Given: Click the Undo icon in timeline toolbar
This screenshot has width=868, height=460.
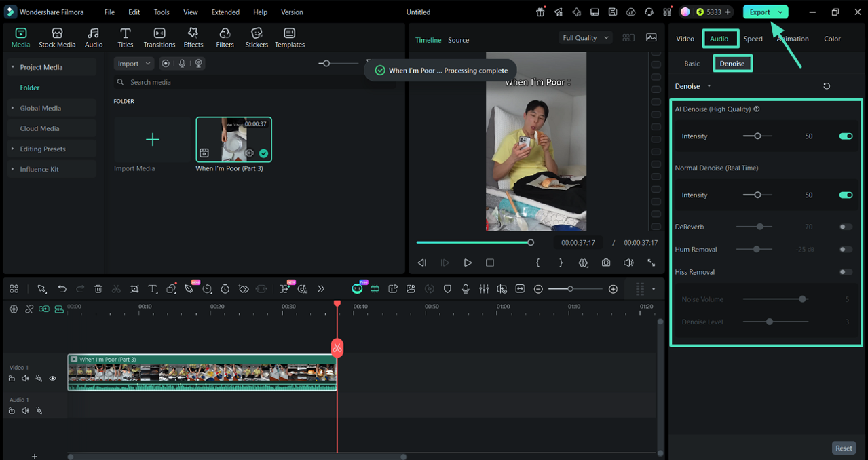Looking at the screenshot, I should [x=62, y=289].
